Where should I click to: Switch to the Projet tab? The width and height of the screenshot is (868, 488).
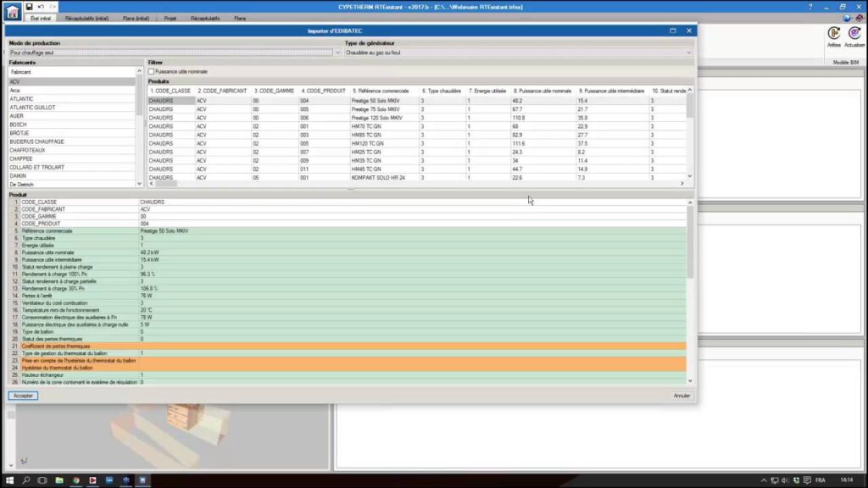170,17
